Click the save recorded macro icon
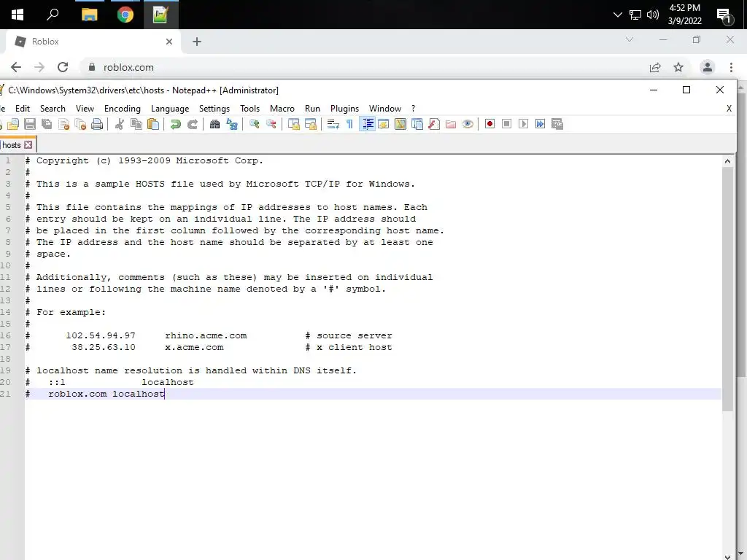 tap(557, 124)
